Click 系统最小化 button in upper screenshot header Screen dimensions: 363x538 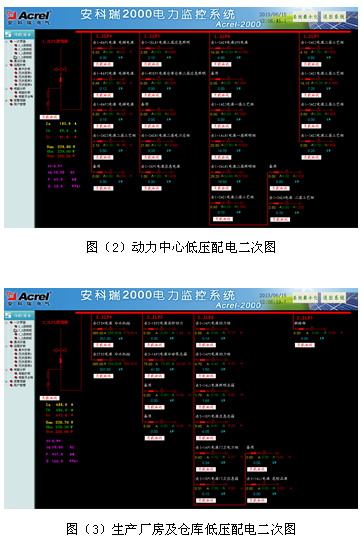click(305, 16)
